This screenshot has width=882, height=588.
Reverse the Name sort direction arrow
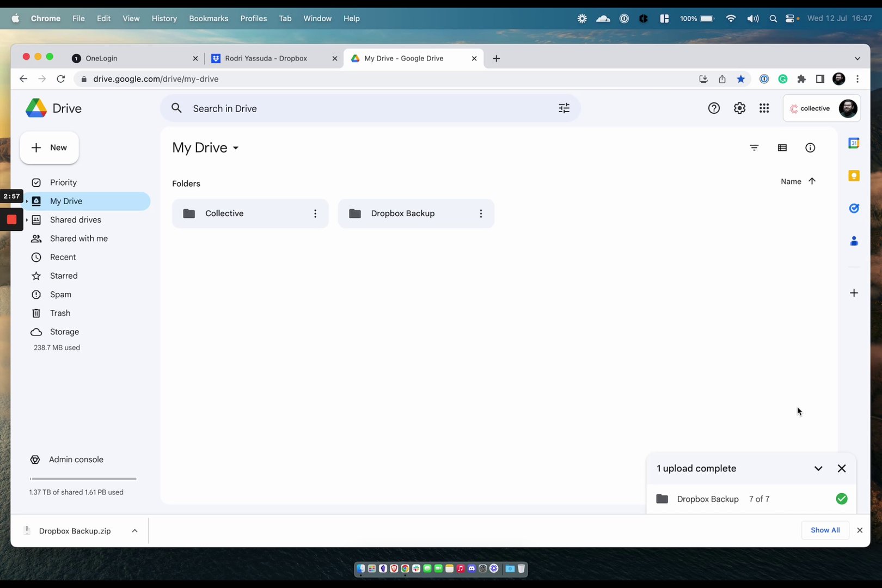[812, 181]
